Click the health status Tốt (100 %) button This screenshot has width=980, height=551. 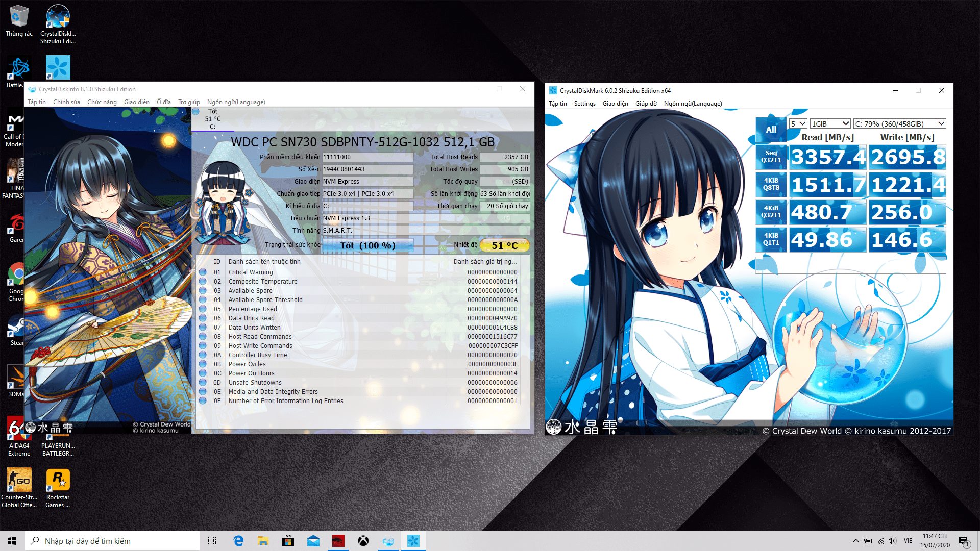coord(367,245)
